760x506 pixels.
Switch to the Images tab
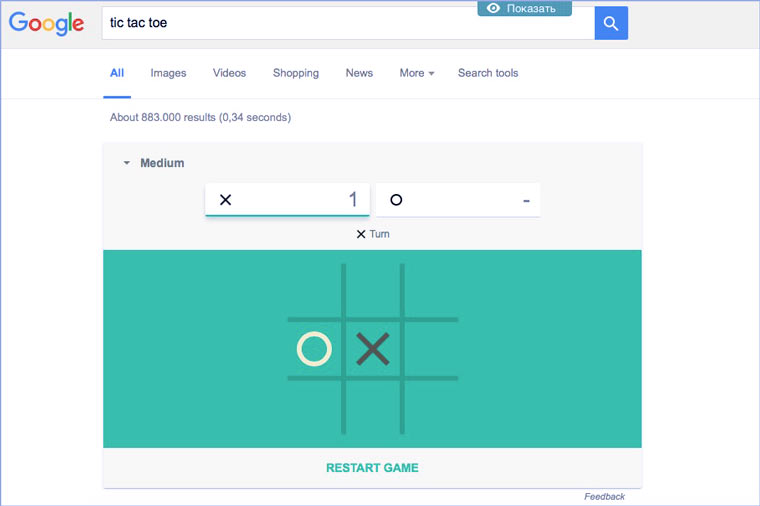168,73
